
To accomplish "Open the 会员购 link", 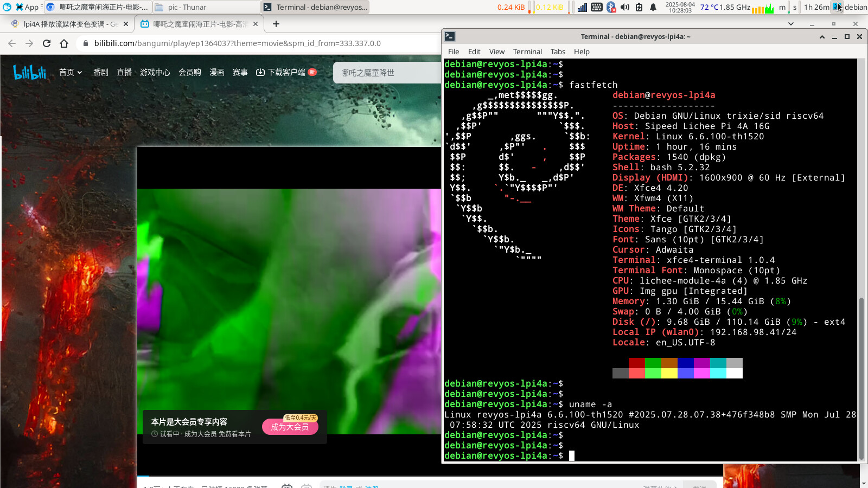I will (190, 72).
